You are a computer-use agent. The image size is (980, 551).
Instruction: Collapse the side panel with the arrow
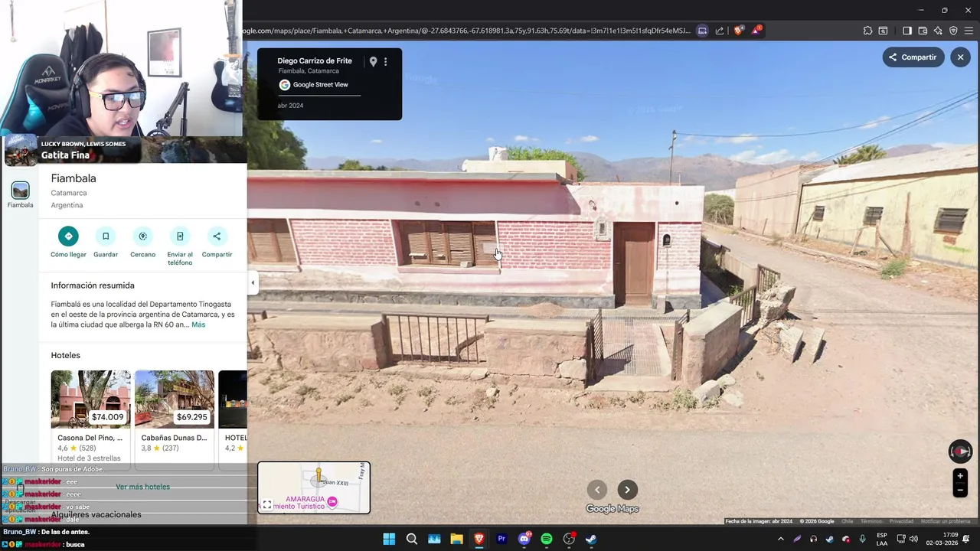(x=253, y=282)
